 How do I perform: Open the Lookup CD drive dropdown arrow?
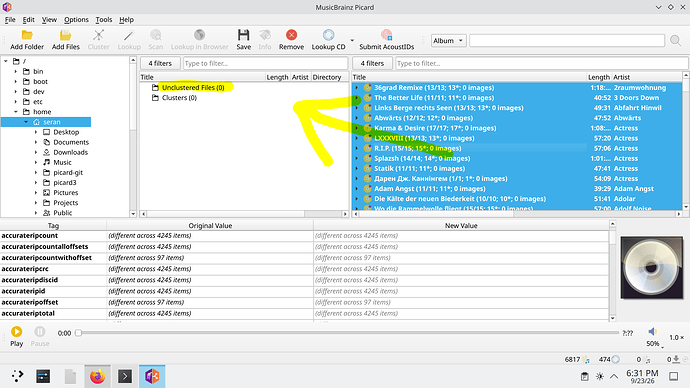click(352, 40)
